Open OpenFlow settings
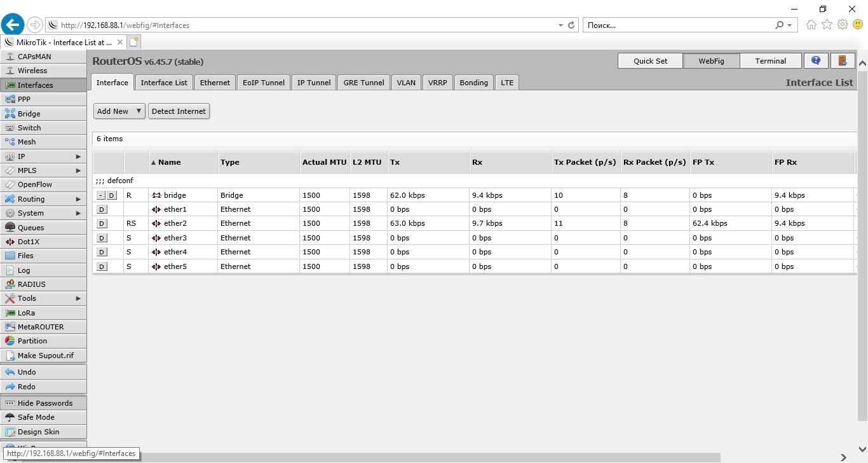868x463 pixels. click(43, 184)
